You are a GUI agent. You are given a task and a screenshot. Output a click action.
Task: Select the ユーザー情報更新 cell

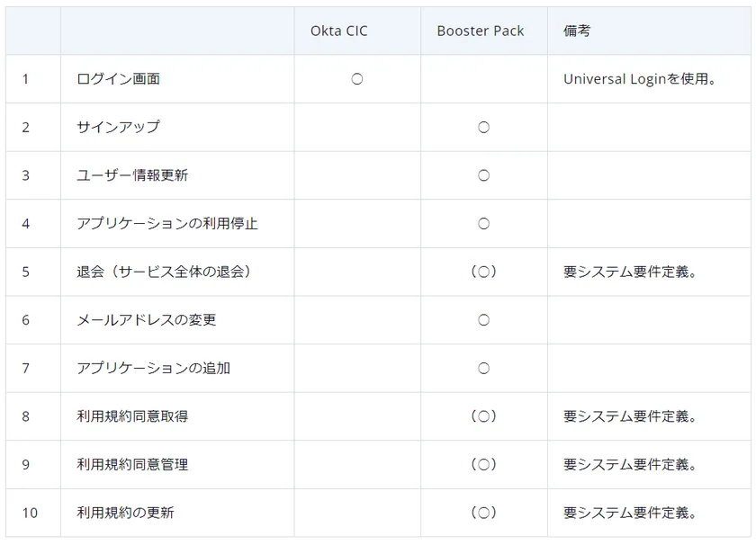[x=132, y=175]
